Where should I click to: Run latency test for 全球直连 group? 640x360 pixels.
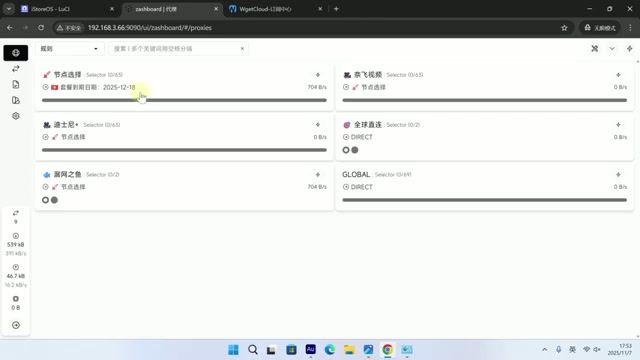(618, 124)
